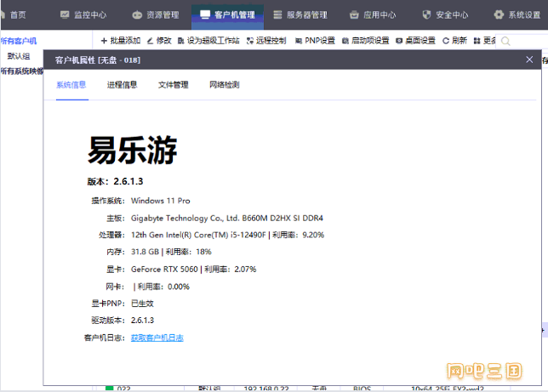
Task: Select 默认组 group in sidebar
Action: click(x=19, y=56)
